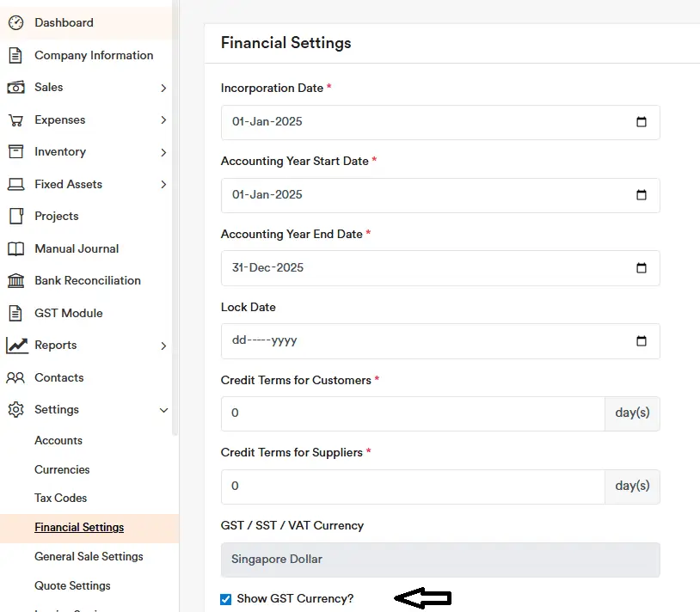
Task: Click the Expenses shopping cart icon
Action: click(15, 120)
